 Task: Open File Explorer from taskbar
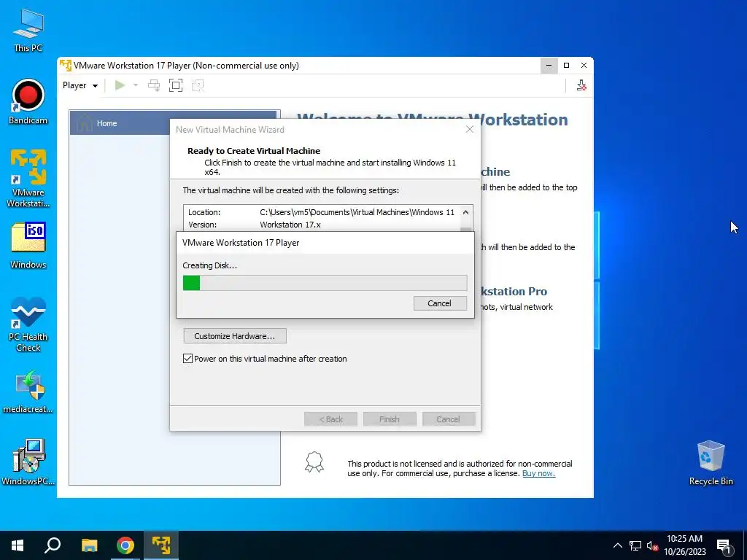pyautogui.click(x=89, y=545)
